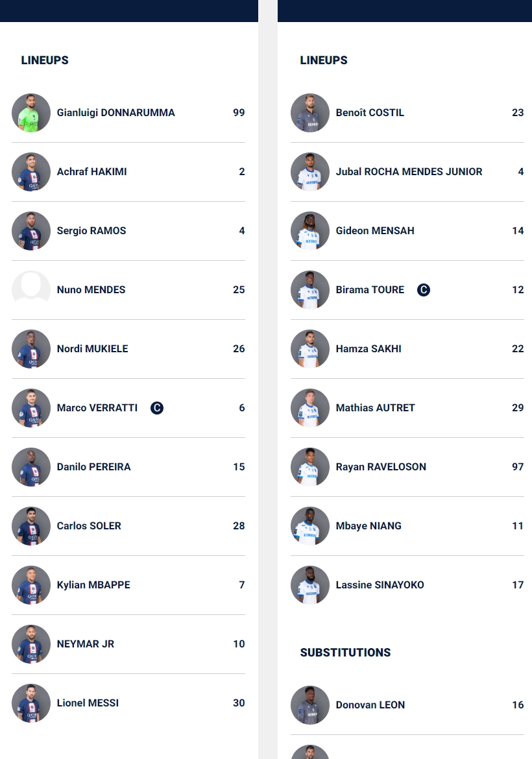Click Gideon Mensah's avatar image
This screenshot has height=759, width=532.
tap(310, 231)
